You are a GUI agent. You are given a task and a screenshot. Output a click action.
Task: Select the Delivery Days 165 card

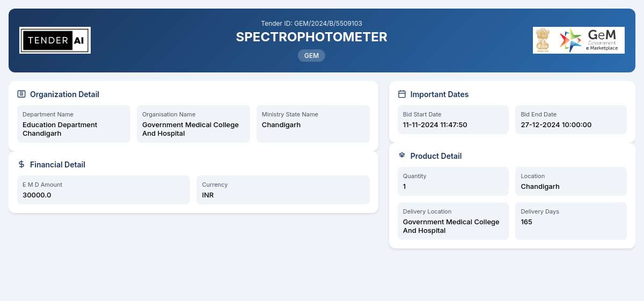point(571,221)
